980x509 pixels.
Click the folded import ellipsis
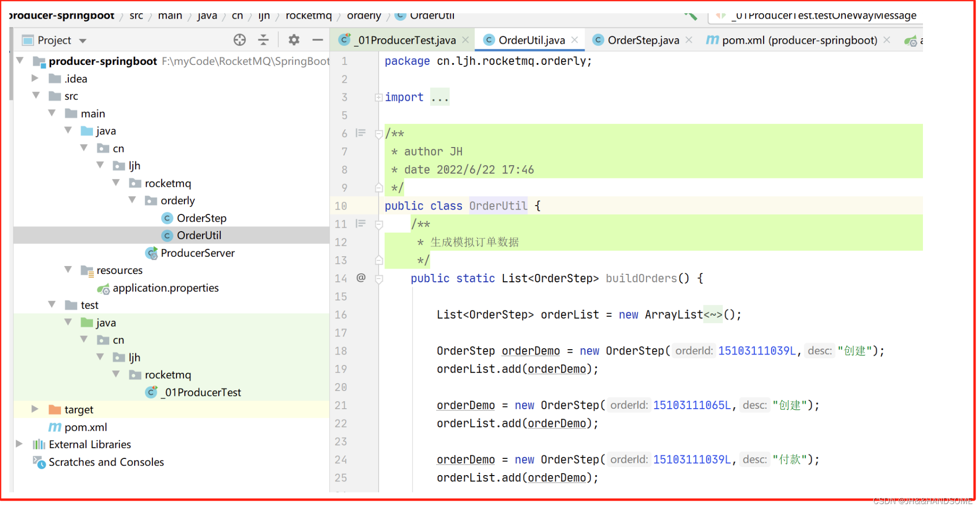[x=440, y=97]
